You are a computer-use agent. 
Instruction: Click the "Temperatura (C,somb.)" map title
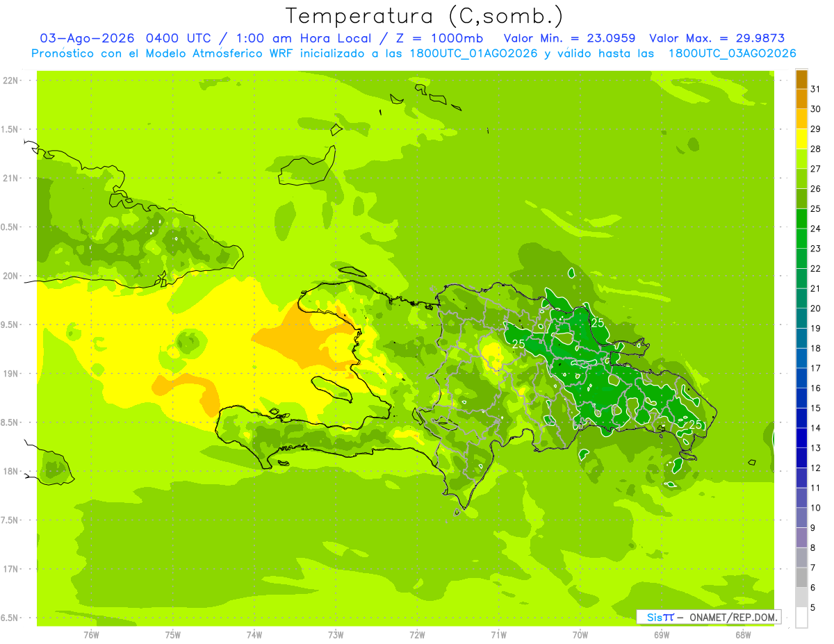(x=425, y=16)
